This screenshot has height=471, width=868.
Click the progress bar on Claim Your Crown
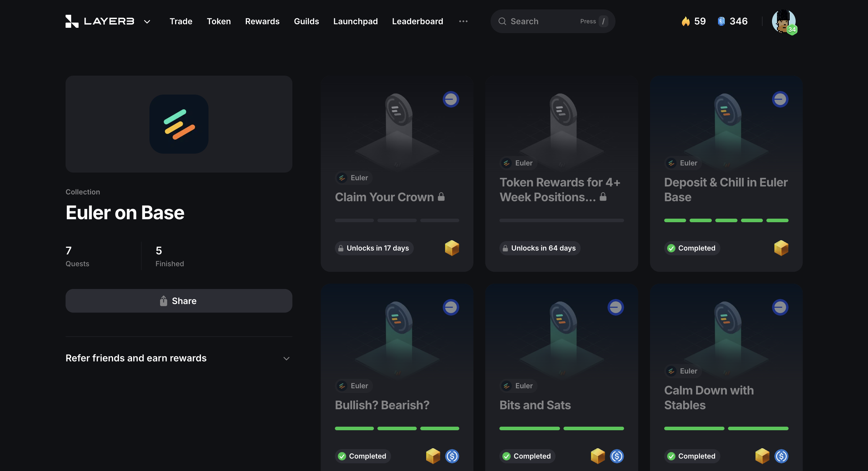(x=397, y=220)
